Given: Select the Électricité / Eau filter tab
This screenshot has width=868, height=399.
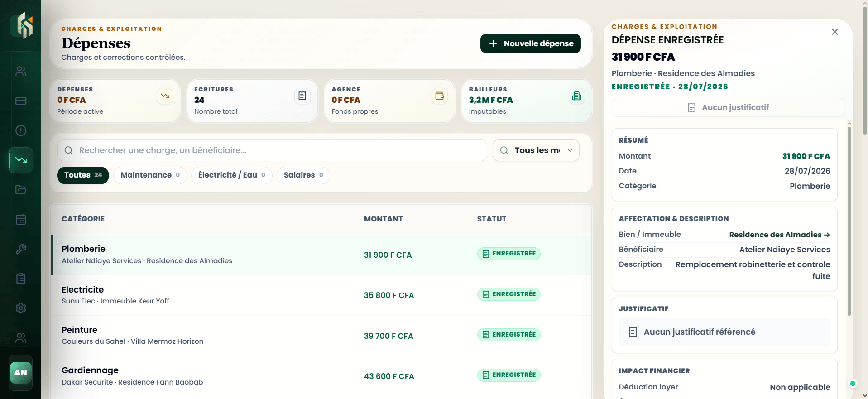Looking at the screenshot, I should (231, 175).
